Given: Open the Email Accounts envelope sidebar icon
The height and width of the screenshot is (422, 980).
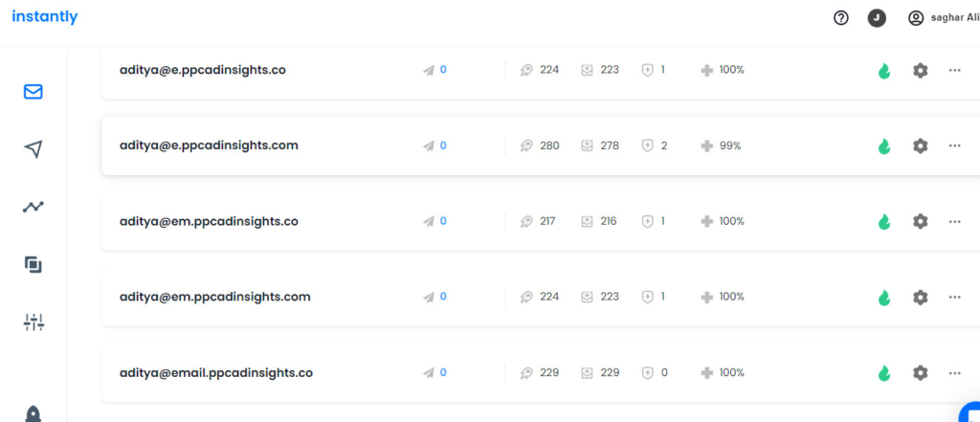Looking at the screenshot, I should click(x=33, y=92).
